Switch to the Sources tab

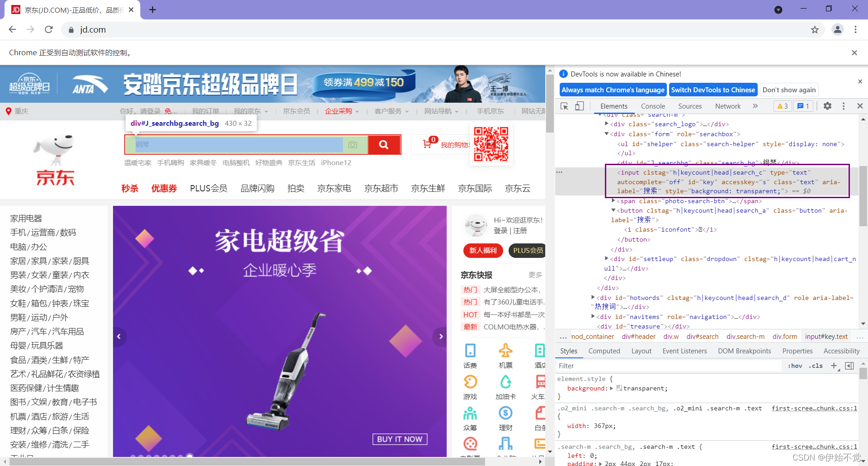click(x=690, y=106)
